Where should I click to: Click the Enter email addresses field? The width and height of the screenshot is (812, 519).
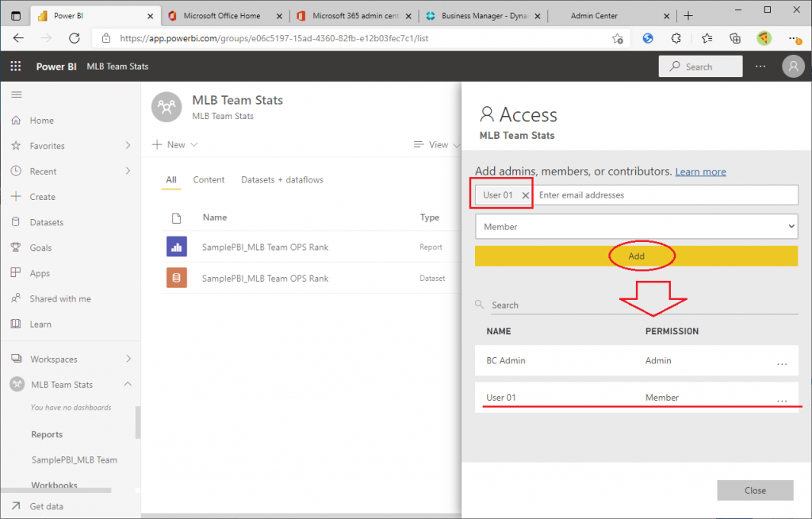[665, 195]
